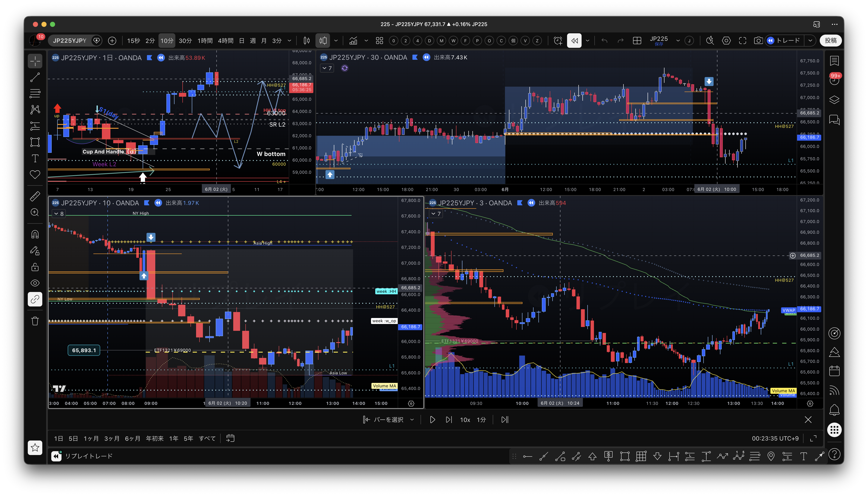Collapse the indicator legend chevron on 30-minute chart
The height and width of the screenshot is (496, 868).
pyautogui.click(x=327, y=68)
